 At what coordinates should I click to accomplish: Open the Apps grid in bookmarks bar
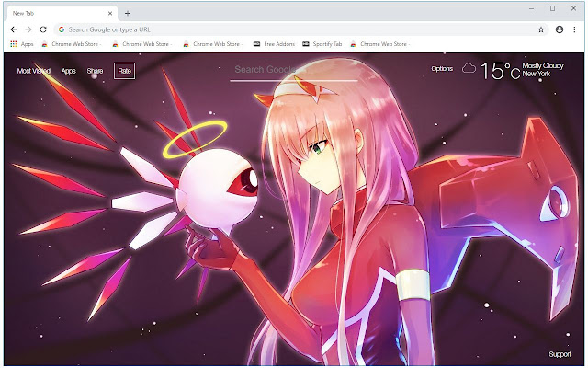(x=22, y=44)
